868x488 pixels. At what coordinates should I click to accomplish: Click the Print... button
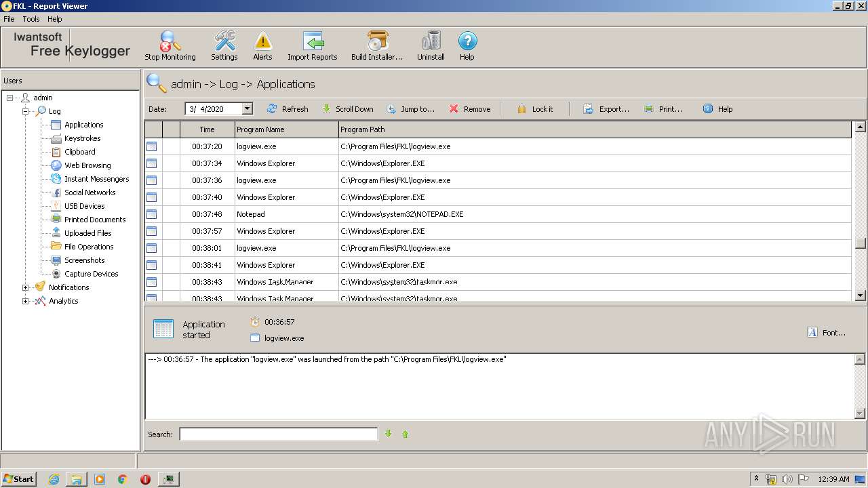point(663,109)
